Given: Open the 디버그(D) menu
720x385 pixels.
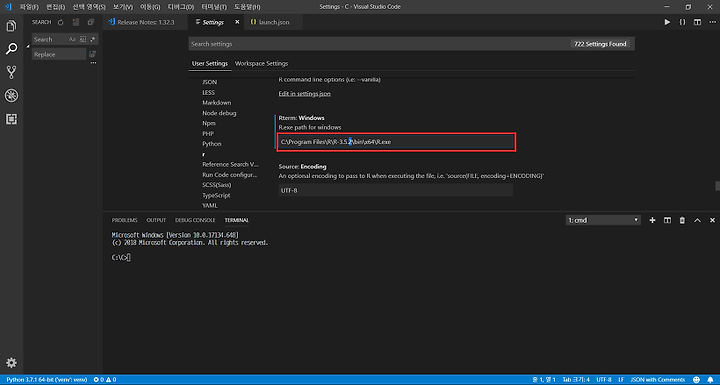Looking at the screenshot, I should coord(181,7).
